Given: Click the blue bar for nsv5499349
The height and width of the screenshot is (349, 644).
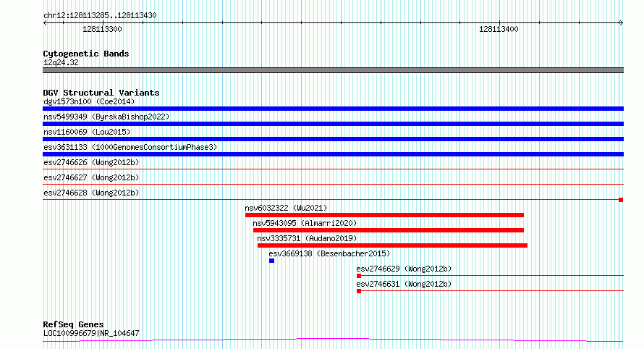Looking at the screenshot, I should pos(333,124).
